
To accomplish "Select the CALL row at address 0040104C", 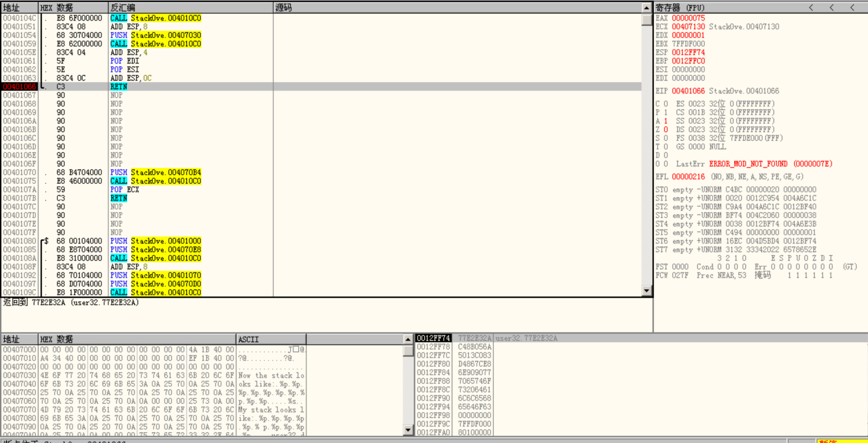I will pos(321,18).
